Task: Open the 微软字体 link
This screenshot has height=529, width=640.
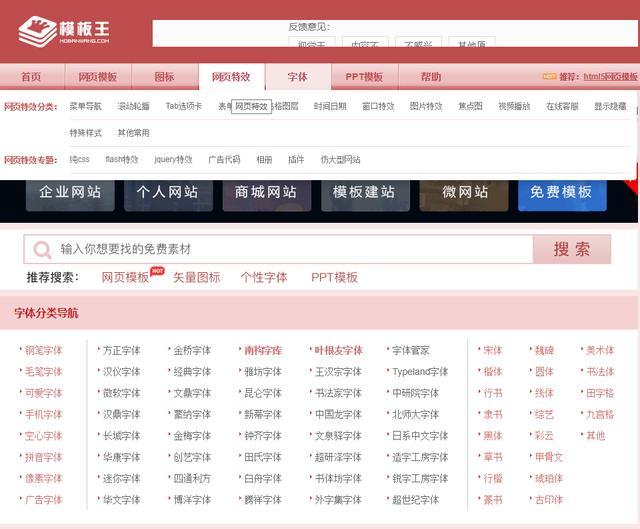Action: click(x=122, y=393)
